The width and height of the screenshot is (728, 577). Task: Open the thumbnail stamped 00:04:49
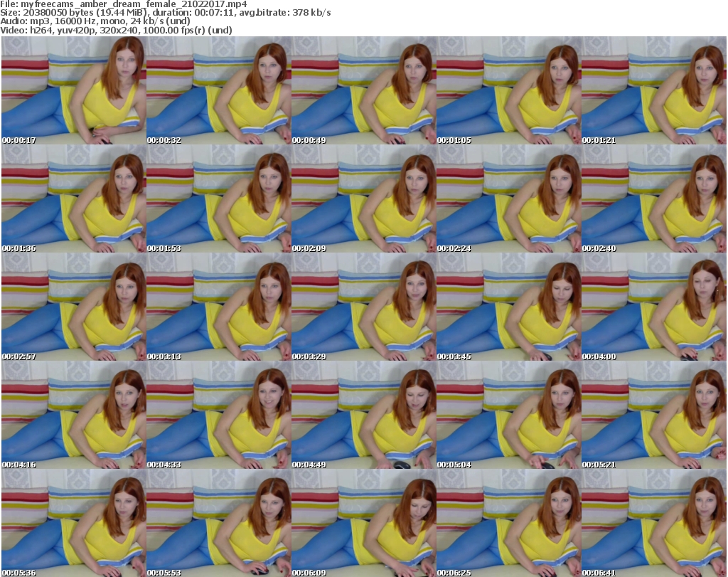click(x=363, y=415)
